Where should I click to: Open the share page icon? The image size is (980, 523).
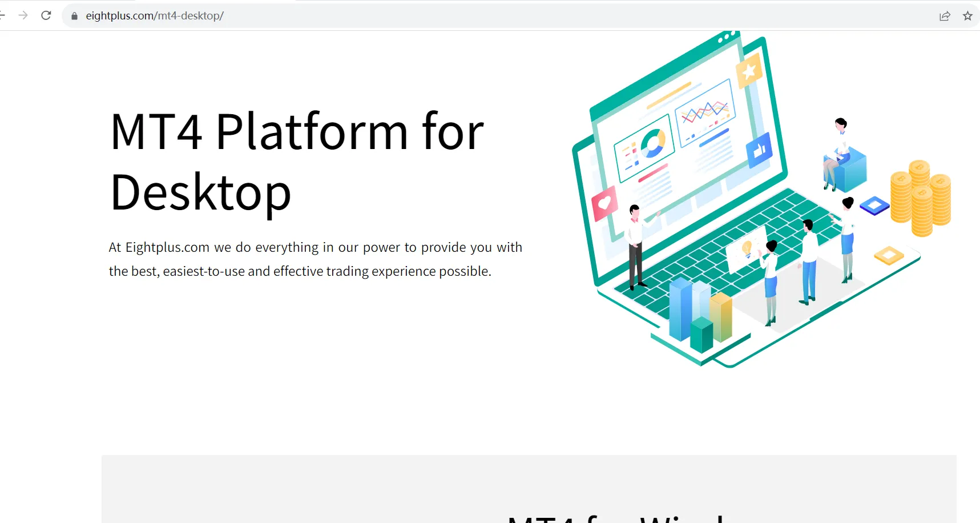click(x=945, y=16)
